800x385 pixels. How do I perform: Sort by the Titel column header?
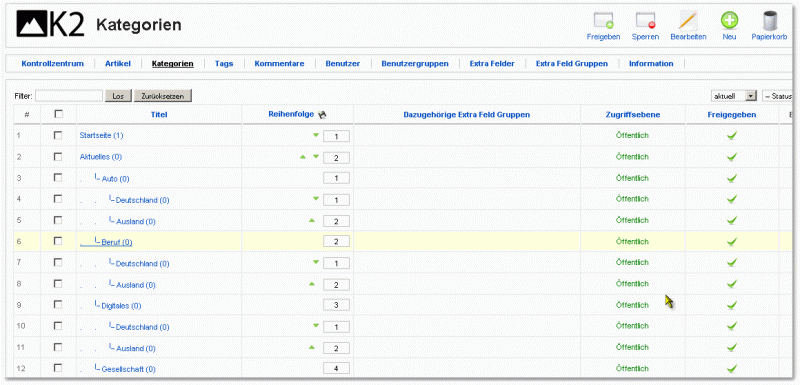point(159,115)
